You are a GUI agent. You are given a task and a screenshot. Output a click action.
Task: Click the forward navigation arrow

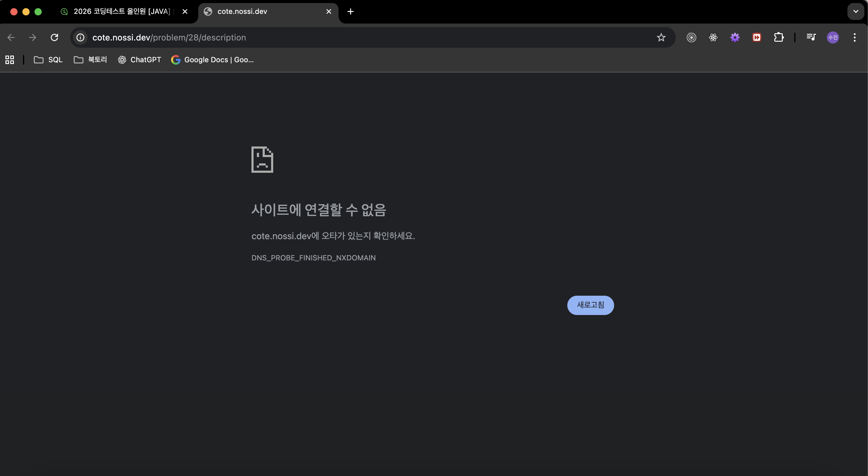tap(33, 37)
